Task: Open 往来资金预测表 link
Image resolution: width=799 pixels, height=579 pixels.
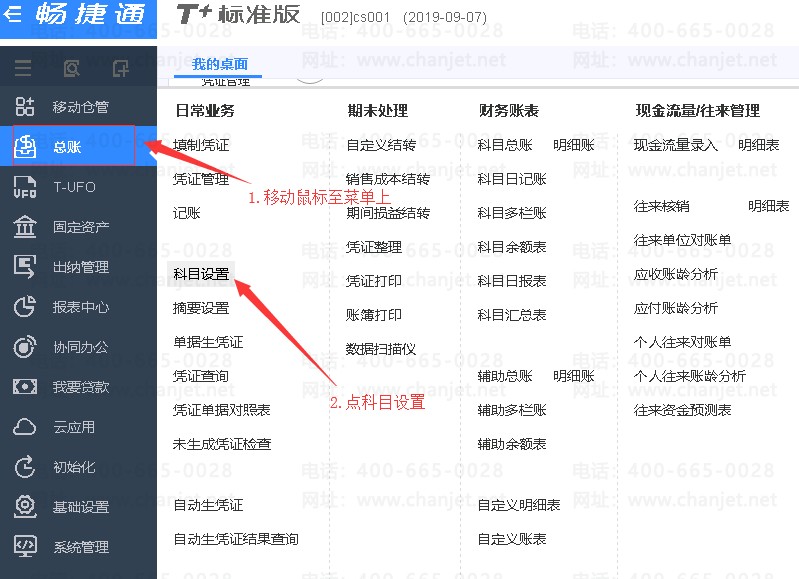Action: 682,410
